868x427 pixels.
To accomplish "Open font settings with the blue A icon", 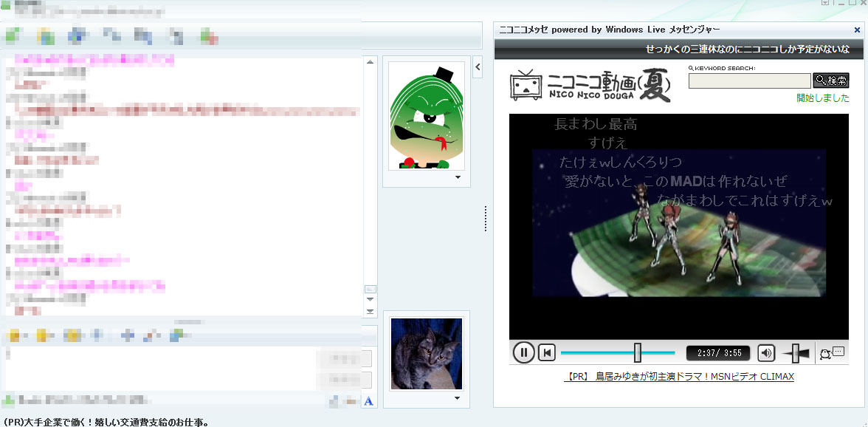I will pos(369,401).
